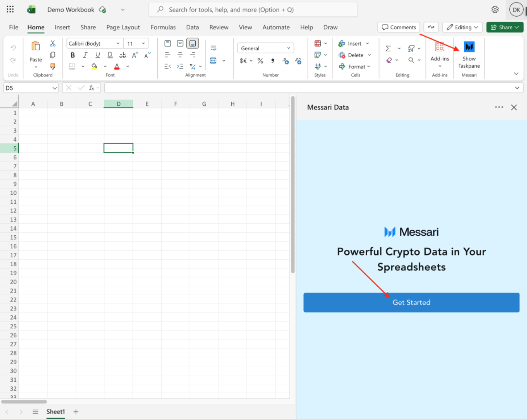Select the Format Painter brush

tap(53, 66)
